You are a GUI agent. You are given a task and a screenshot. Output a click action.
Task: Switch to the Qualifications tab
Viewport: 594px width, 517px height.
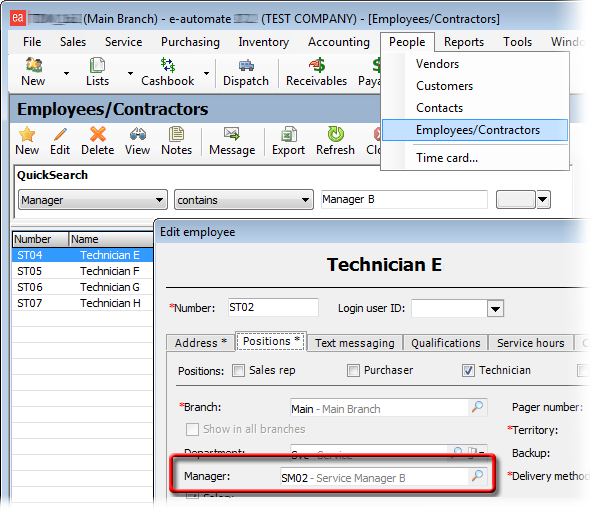tap(446, 343)
